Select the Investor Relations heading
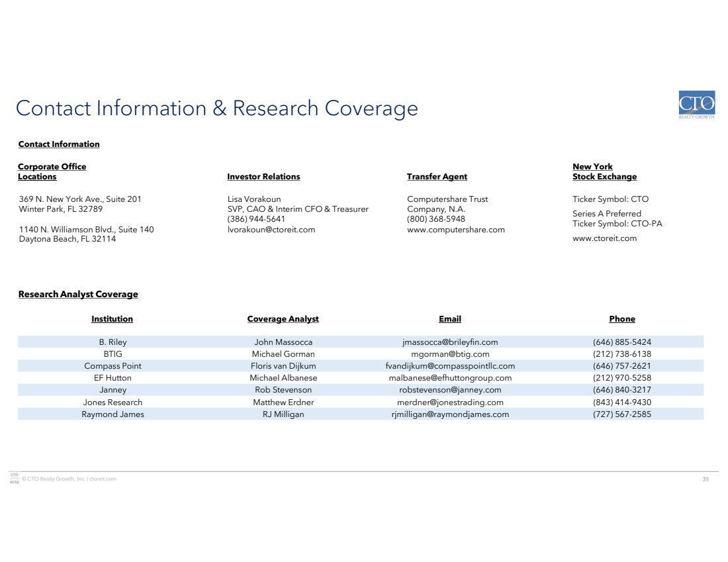Image resolution: width=728 pixels, height=562 pixels. [263, 177]
